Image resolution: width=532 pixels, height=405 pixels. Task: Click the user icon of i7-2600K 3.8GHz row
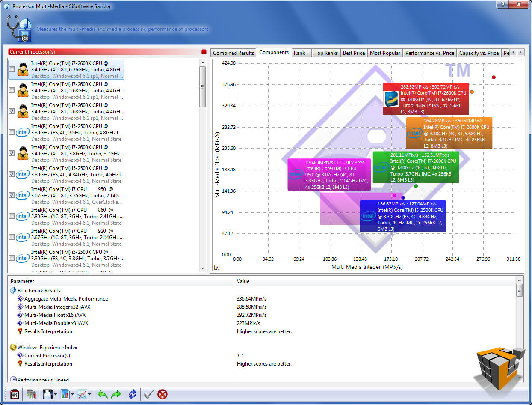point(23,153)
